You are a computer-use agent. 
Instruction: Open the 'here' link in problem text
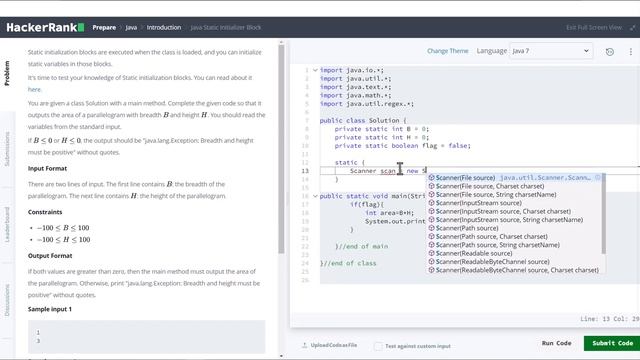(34, 89)
